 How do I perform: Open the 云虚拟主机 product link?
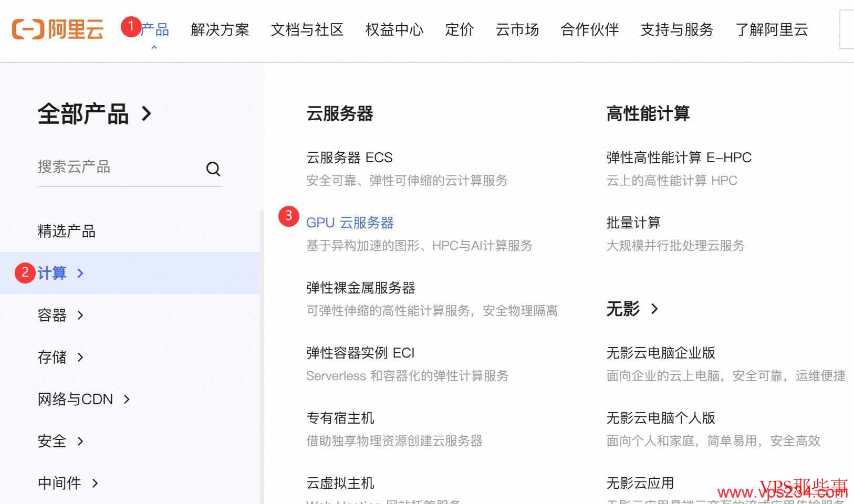click(340, 483)
